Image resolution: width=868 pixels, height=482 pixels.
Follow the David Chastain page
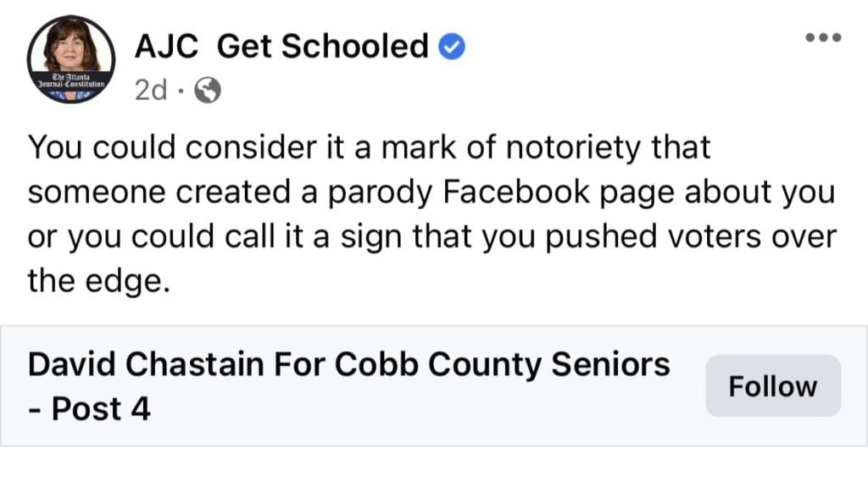tap(773, 385)
